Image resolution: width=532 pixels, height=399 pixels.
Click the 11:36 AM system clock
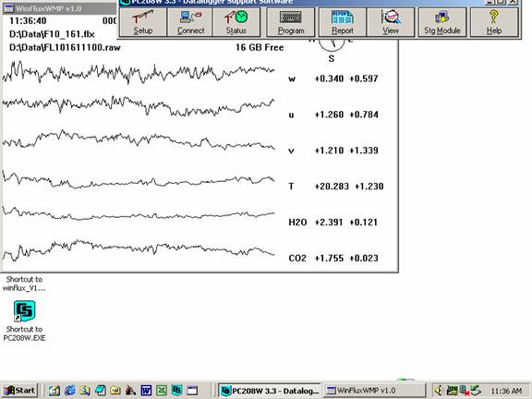[x=506, y=391]
